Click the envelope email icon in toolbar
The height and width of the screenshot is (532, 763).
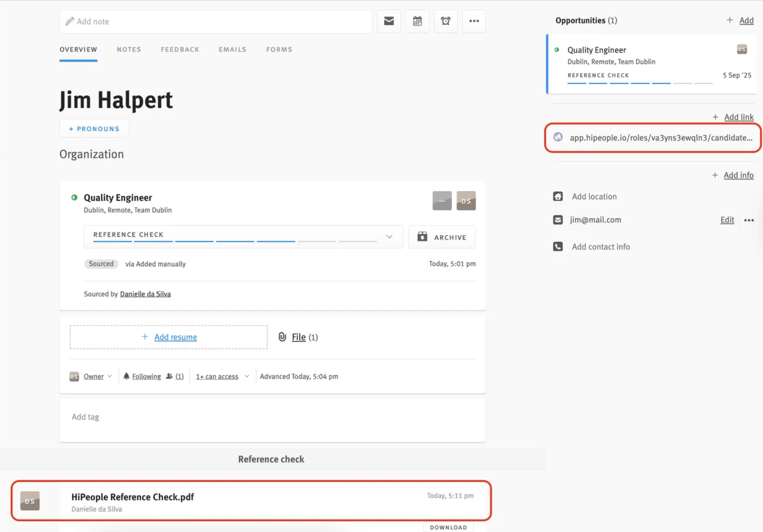point(389,21)
